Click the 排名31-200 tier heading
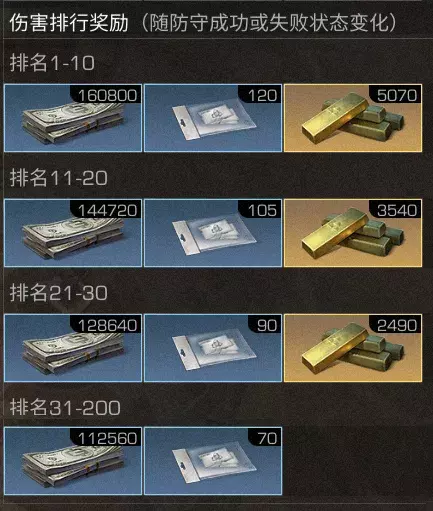 pyautogui.click(x=65, y=407)
